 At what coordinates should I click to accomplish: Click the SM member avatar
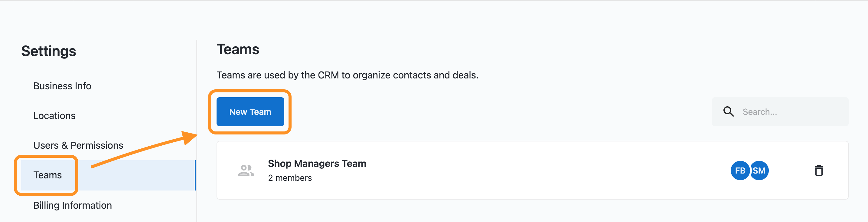coord(759,171)
